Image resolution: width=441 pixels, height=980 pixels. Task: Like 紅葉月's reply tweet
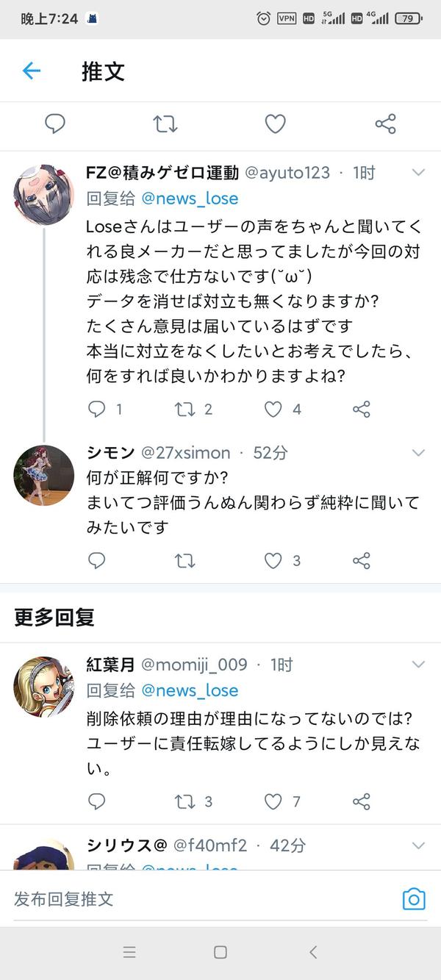[273, 801]
